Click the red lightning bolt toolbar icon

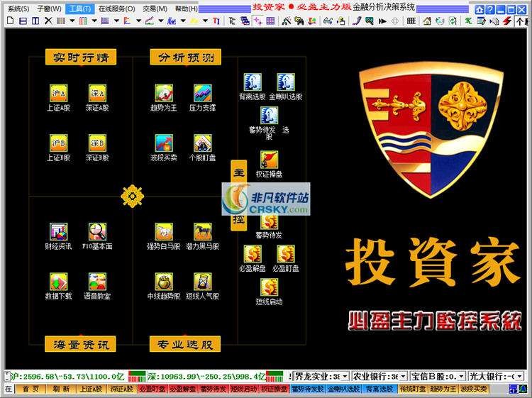click(x=507, y=21)
